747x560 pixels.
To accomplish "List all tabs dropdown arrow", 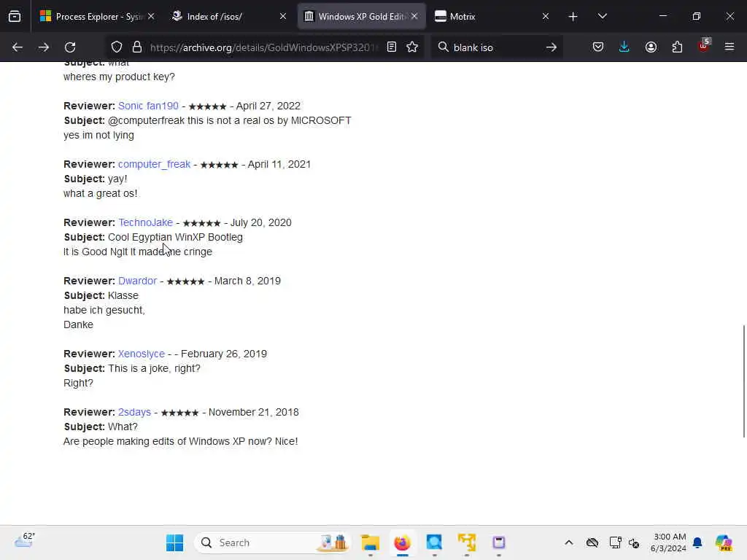I will coord(602,16).
